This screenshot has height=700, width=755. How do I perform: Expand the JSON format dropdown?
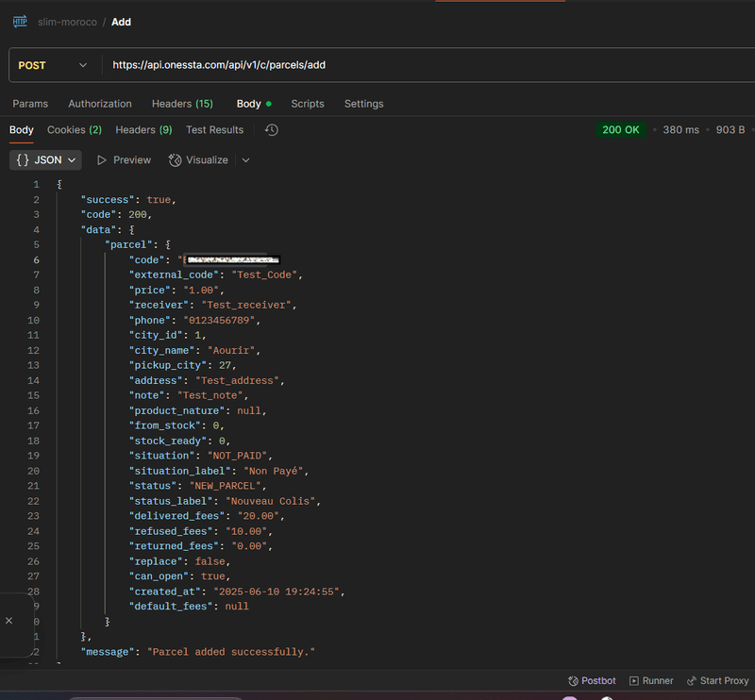(45, 160)
